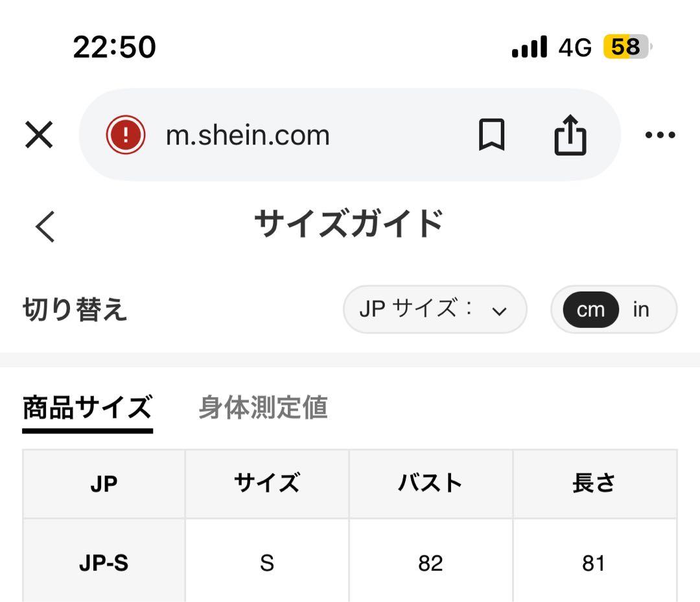Switch measurement units to cm
The width and height of the screenshot is (700, 602).
click(x=590, y=310)
